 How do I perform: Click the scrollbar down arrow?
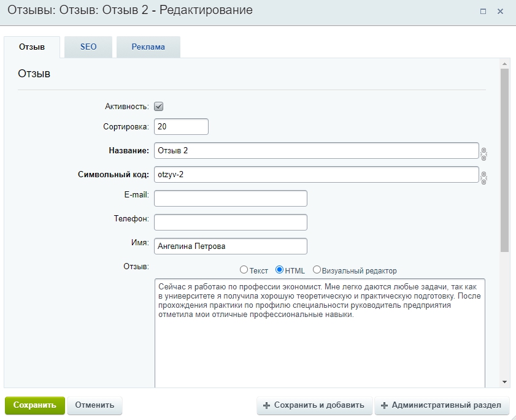[504, 382]
